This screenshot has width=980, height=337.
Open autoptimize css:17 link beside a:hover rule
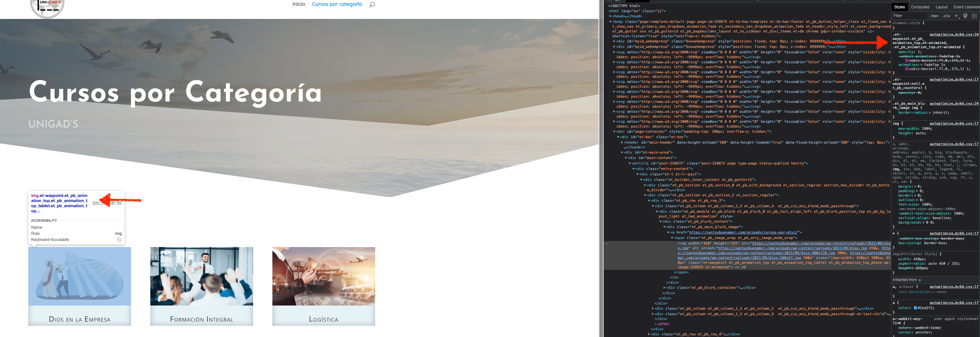click(x=954, y=287)
